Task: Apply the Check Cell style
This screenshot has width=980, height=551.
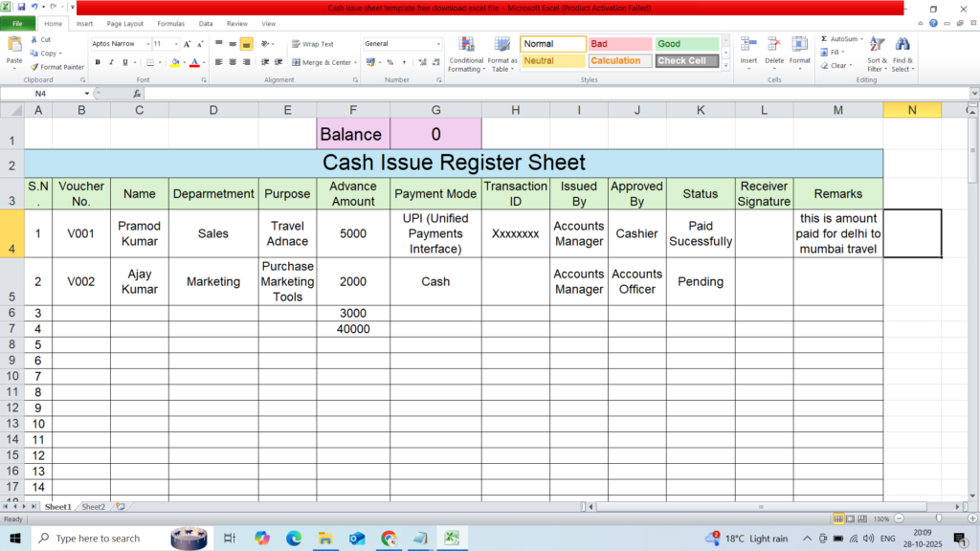Action: point(686,60)
